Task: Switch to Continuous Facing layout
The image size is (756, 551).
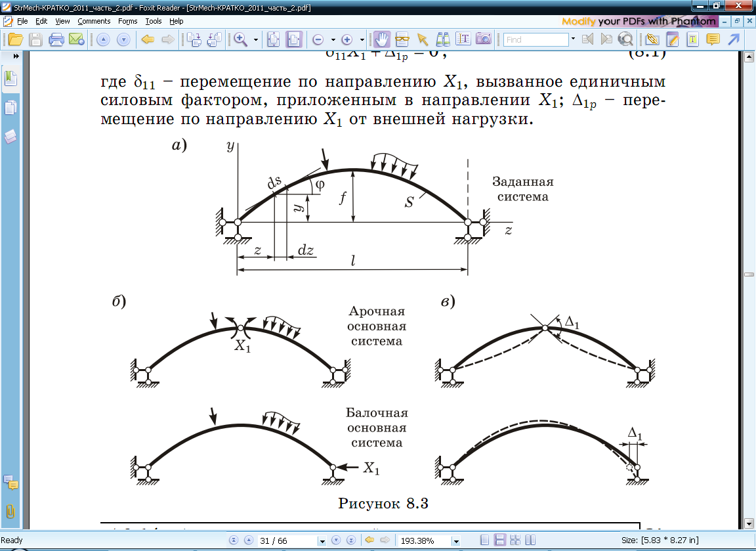Action: coord(515,540)
